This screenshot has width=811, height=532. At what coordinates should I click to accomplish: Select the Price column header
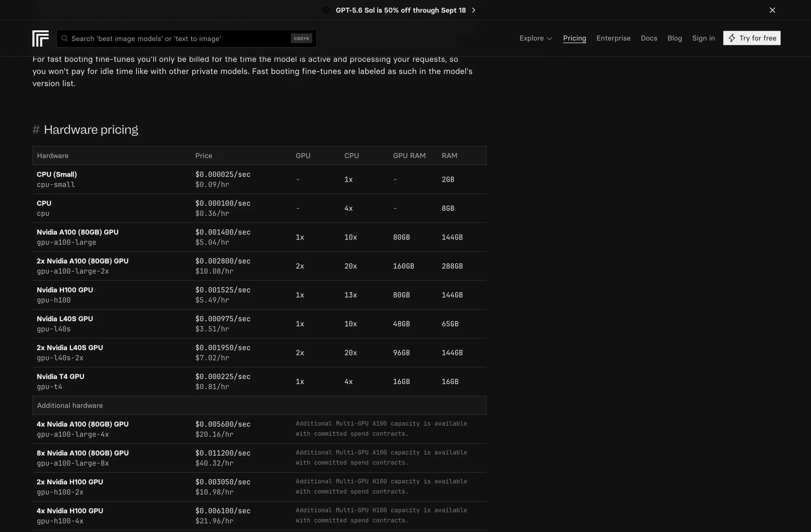coord(204,156)
